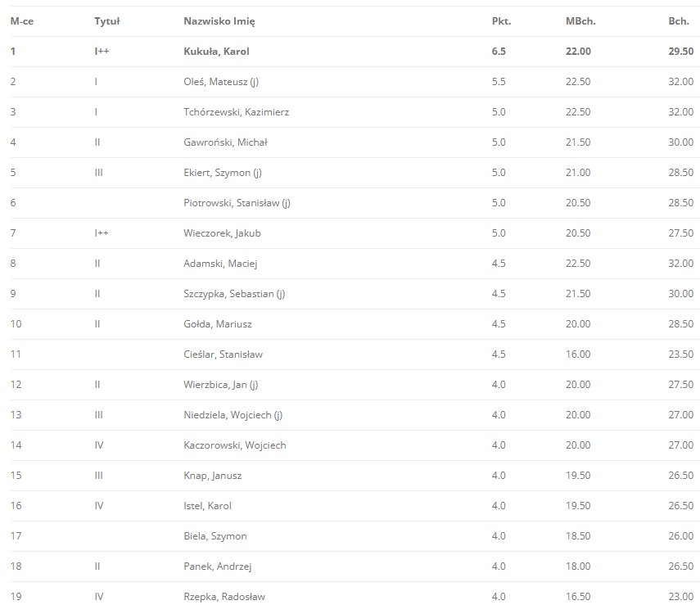Viewport: 700px width, 605px height.
Task: Click on Kaczorowski, Wojciech
Action: (235, 445)
